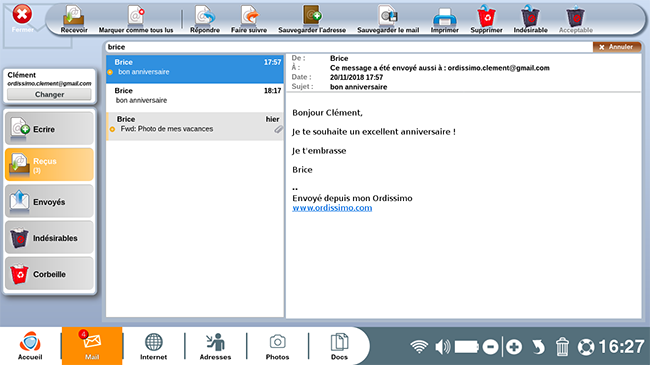Click the attachment paperclip on the Fwd email
The height and width of the screenshot is (365, 650).
(x=278, y=129)
